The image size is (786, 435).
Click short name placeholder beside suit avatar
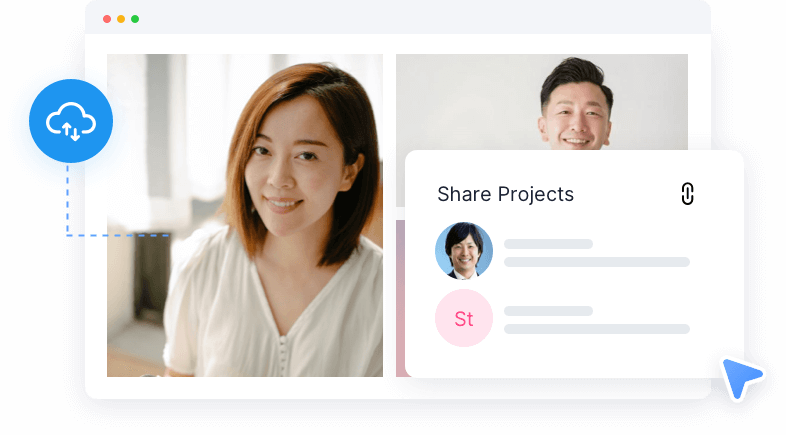[548, 244]
